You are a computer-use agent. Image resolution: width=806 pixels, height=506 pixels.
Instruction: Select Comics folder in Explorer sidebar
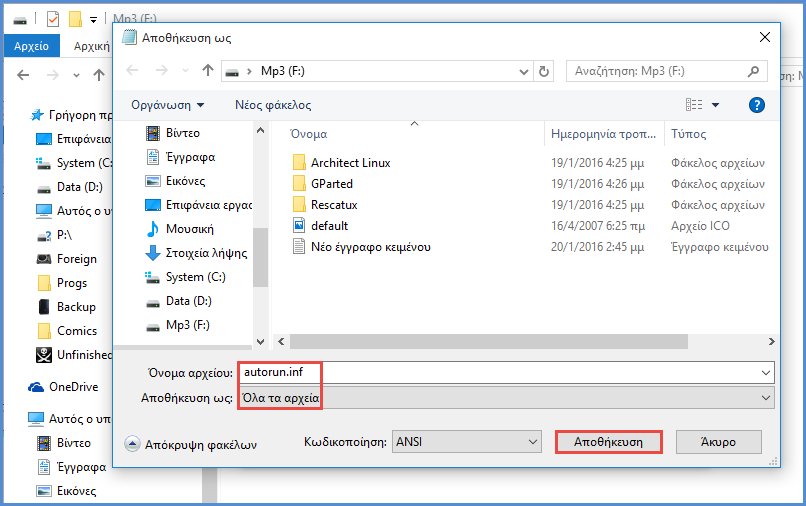67,331
